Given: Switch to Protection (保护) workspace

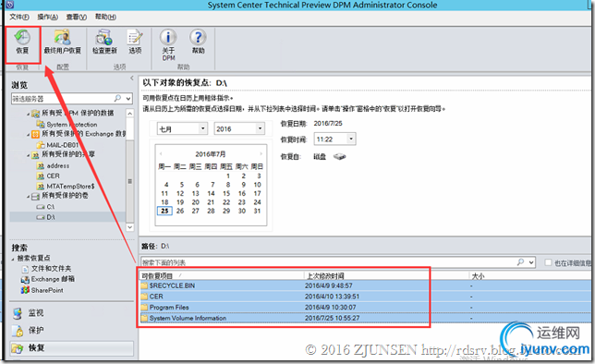Looking at the screenshot, I should (x=36, y=330).
